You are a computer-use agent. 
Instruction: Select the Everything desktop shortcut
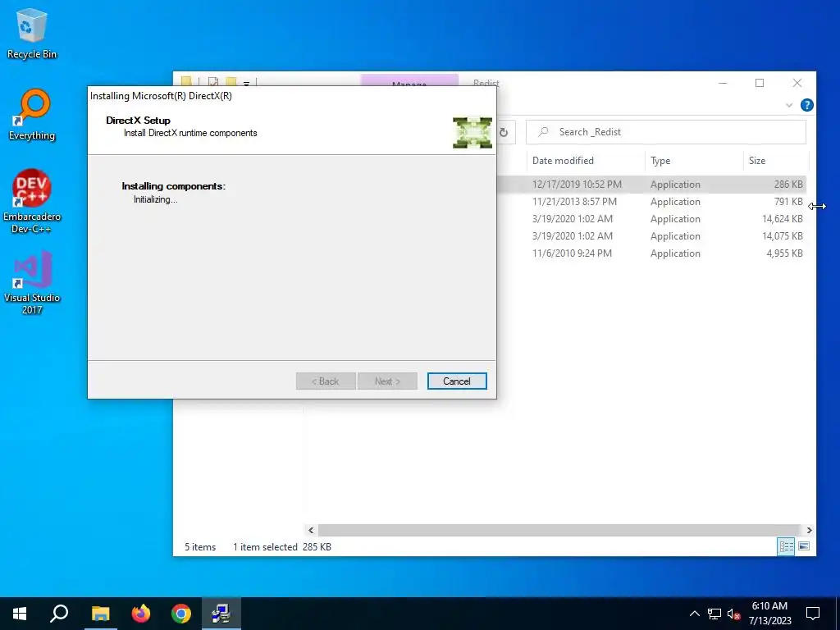(x=32, y=115)
